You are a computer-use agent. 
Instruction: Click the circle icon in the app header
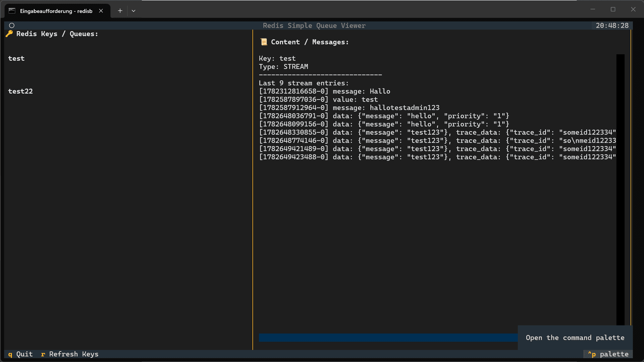(12, 25)
